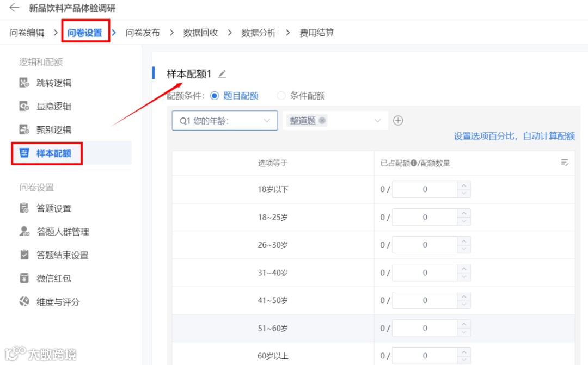Click the 样本配额1 title text
This screenshot has width=588, height=365.
coord(189,74)
